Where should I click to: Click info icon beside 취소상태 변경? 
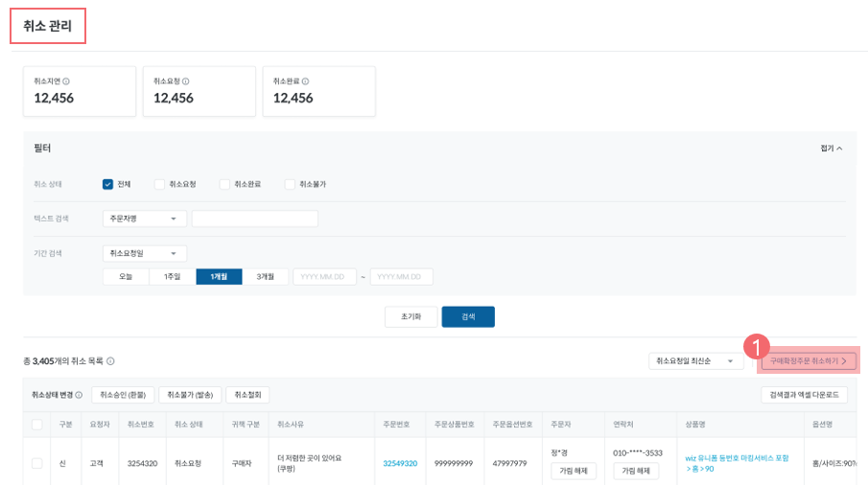pos(79,395)
